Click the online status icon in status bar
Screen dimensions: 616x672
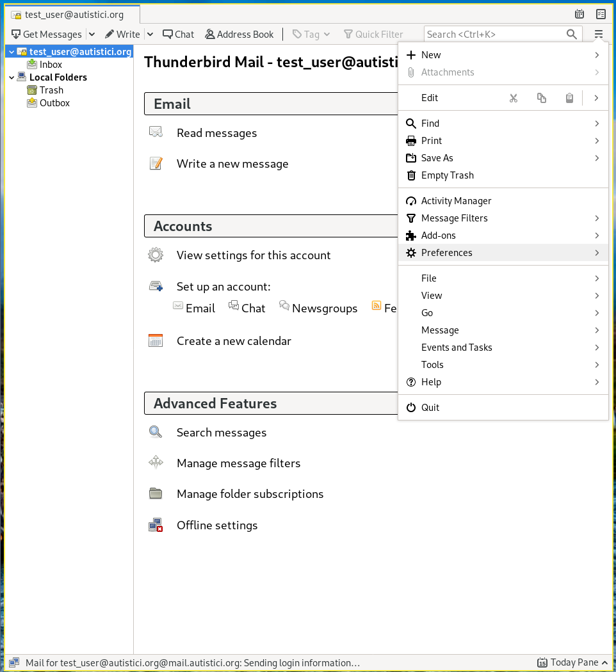pyautogui.click(x=13, y=663)
